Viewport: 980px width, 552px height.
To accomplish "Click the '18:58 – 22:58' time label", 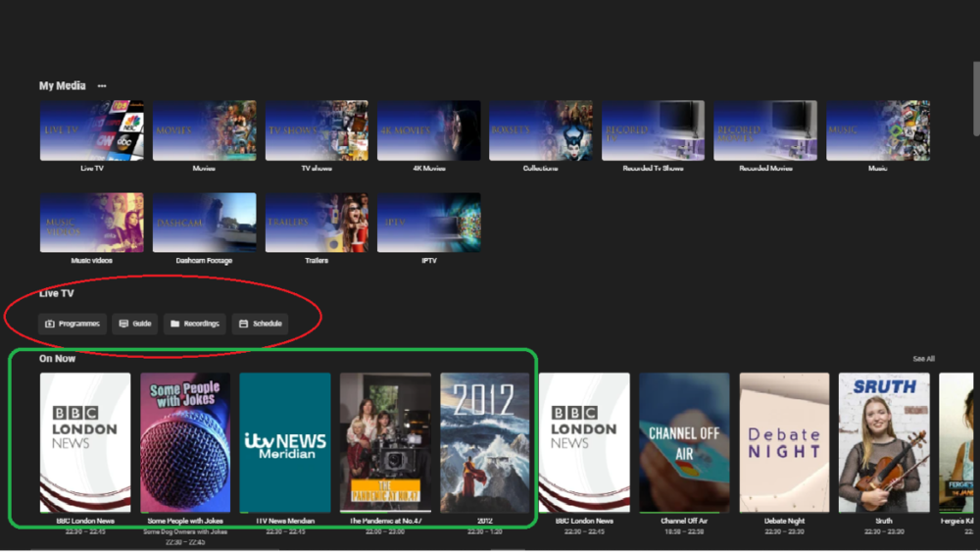I will (684, 531).
